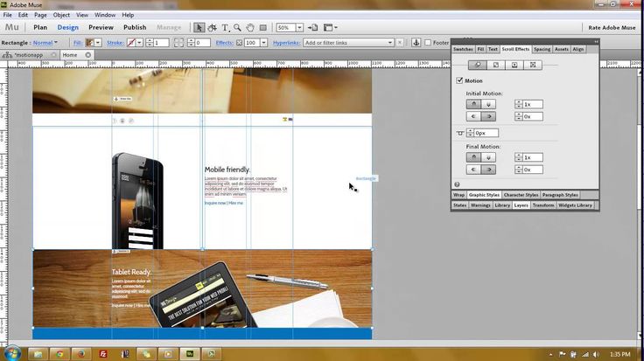Viewport: 644px width, 361px height.
Task: Select the Crop tool
Action: pyautogui.click(x=213, y=27)
